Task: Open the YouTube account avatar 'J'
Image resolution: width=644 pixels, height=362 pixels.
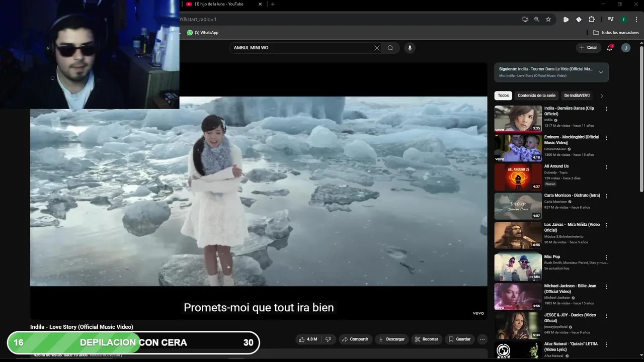Action: point(626,48)
